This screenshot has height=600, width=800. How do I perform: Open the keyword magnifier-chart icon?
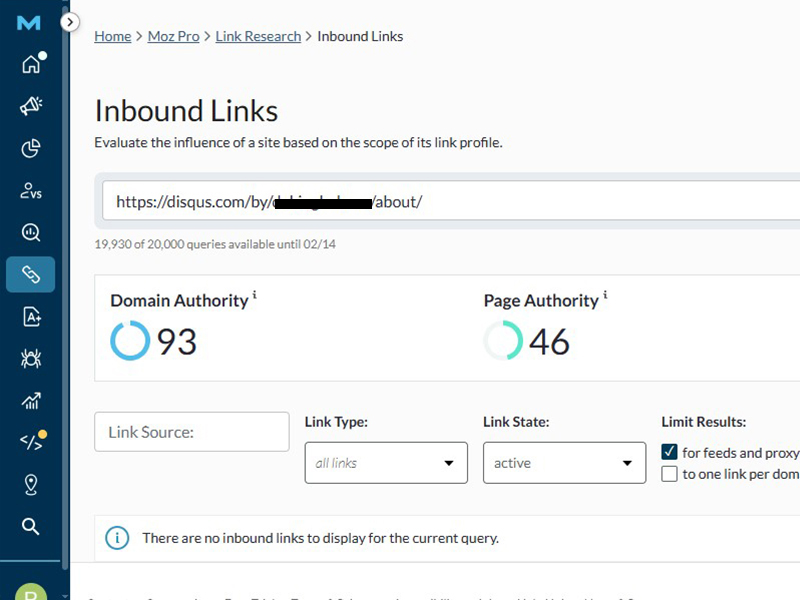pyautogui.click(x=31, y=232)
